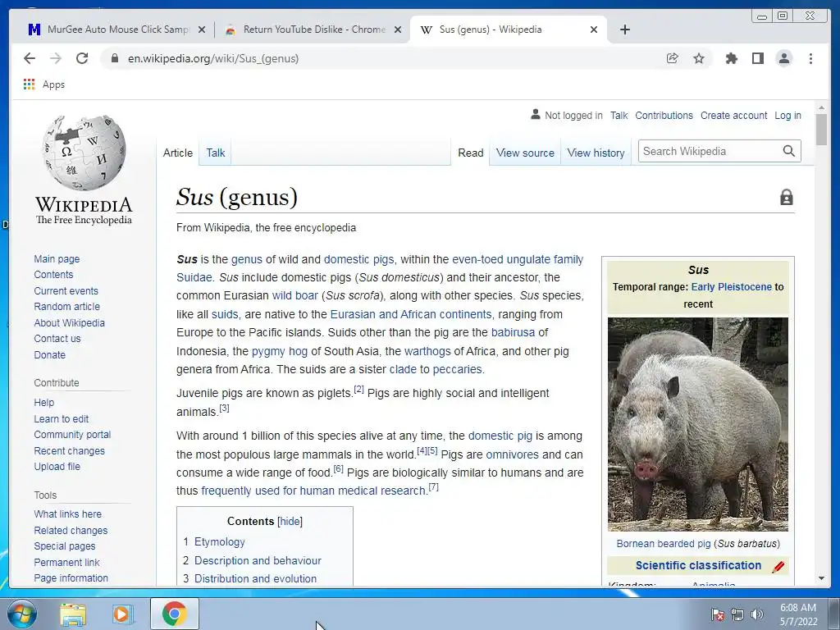
Task: Click the Bornean bearded pig photo
Action: (697, 424)
